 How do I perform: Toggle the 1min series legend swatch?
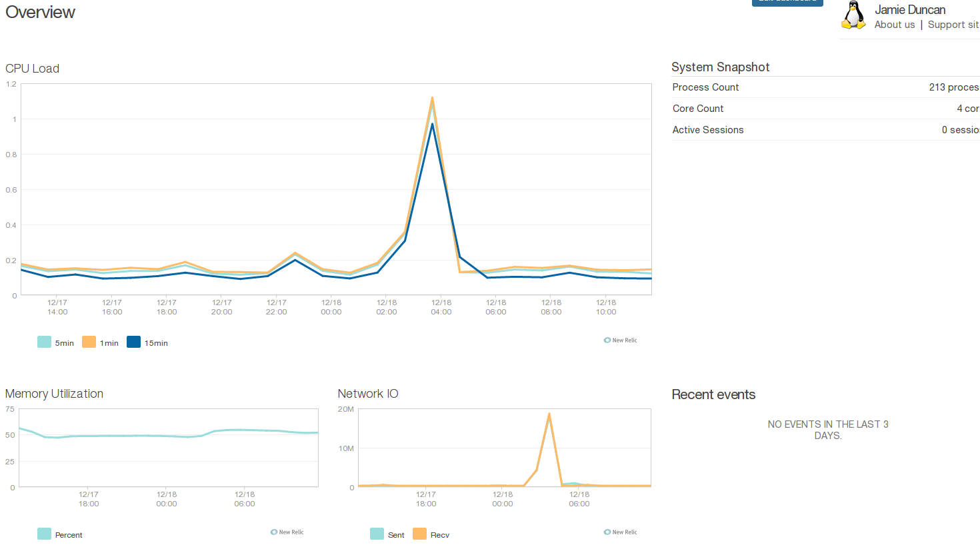click(x=89, y=342)
